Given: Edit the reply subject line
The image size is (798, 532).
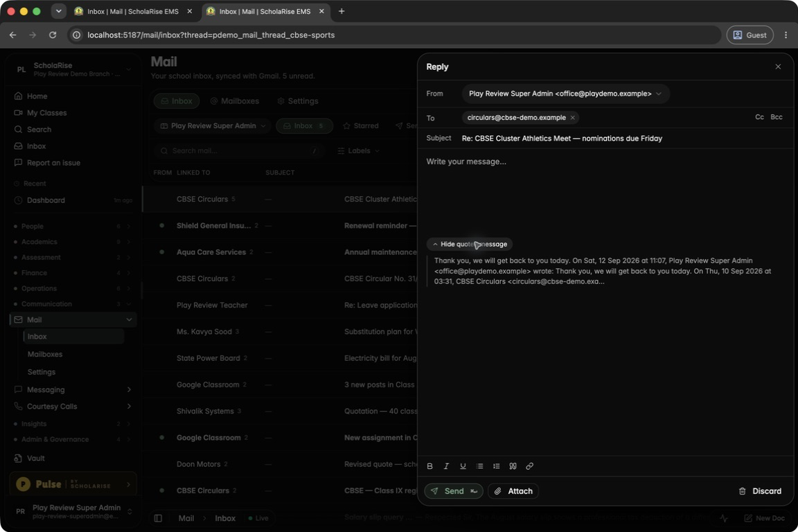Looking at the screenshot, I should click(623, 139).
